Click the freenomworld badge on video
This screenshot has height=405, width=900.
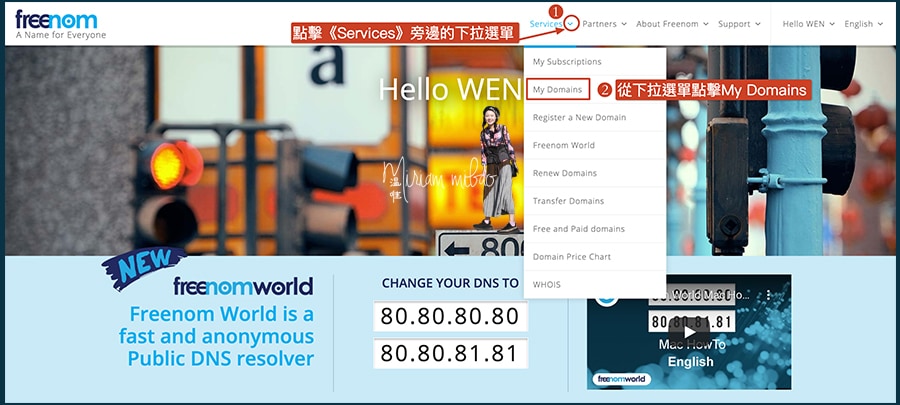[620, 379]
